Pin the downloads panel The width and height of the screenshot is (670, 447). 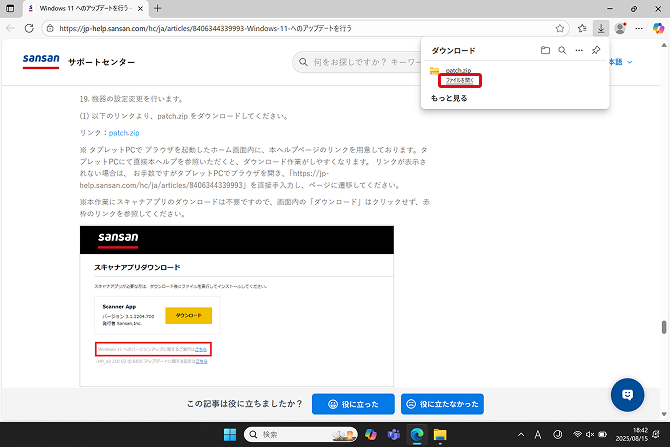click(x=596, y=50)
